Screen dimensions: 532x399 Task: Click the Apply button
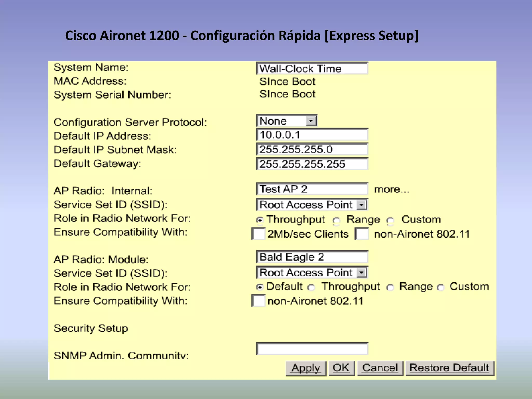pyautogui.click(x=306, y=368)
